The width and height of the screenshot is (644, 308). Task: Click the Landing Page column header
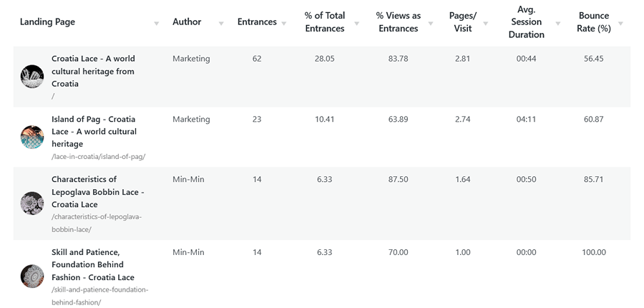pyautogui.click(x=47, y=21)
